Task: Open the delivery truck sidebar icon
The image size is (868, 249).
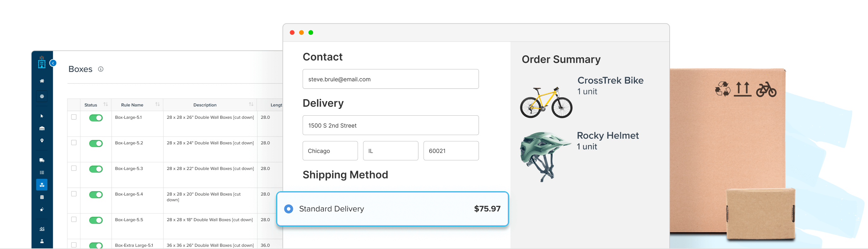Action: pos(42,160)
